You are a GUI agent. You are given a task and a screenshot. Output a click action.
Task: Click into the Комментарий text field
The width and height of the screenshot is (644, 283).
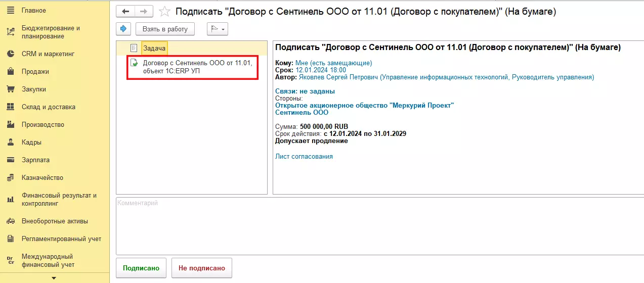(379, 226)
